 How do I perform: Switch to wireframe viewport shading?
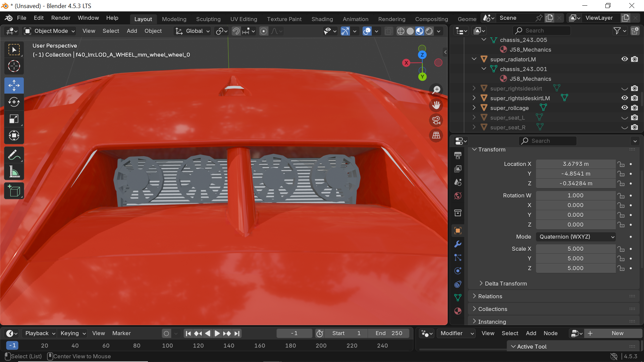coord(400,31)
